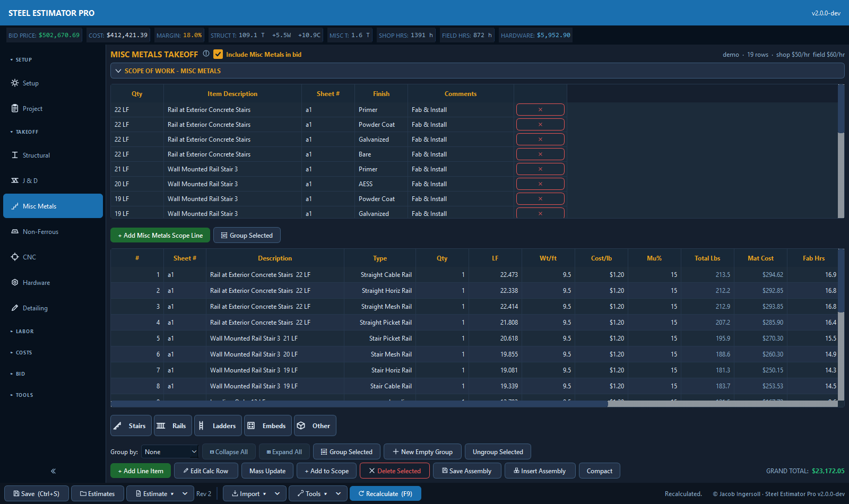849x504 pixels.
Task: Add an Other assembly item
Action: coord(315,425)
